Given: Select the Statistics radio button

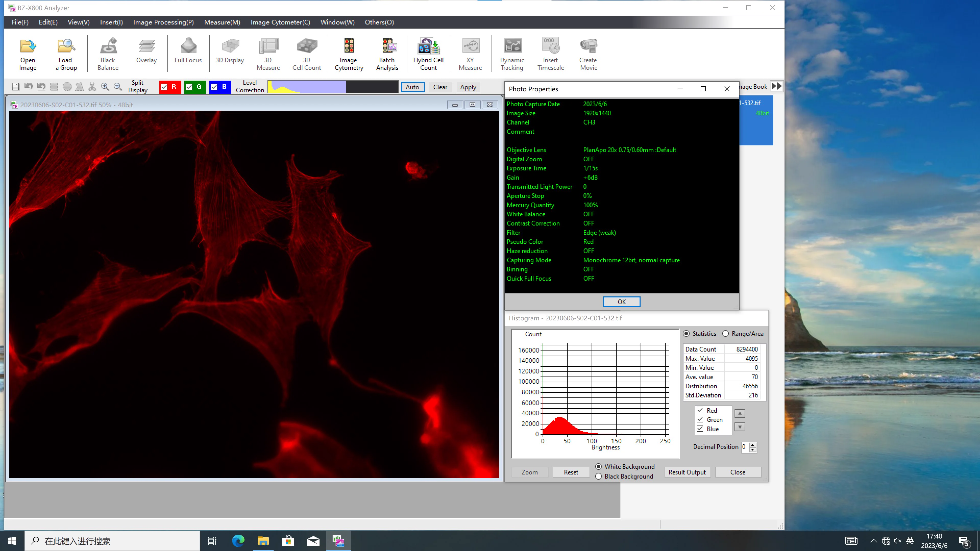Looking at the screenshot, I should (686, 333).
